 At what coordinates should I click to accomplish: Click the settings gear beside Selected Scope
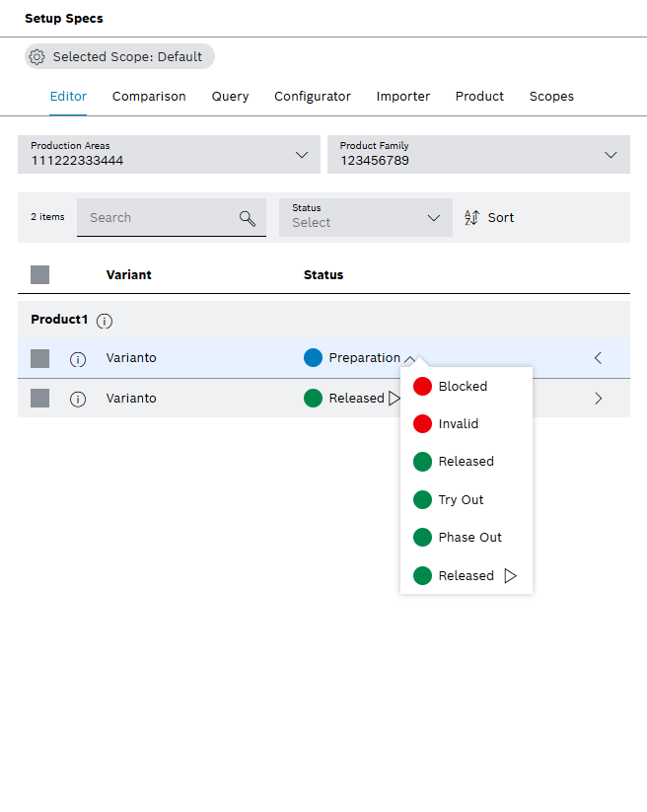(x=36, y=56)
